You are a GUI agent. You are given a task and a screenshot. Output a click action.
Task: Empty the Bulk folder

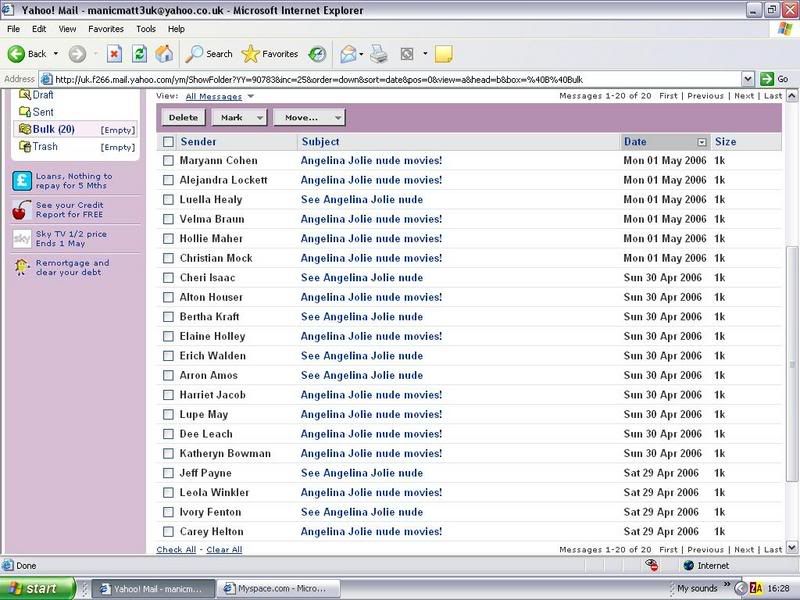tap(118, 130)
